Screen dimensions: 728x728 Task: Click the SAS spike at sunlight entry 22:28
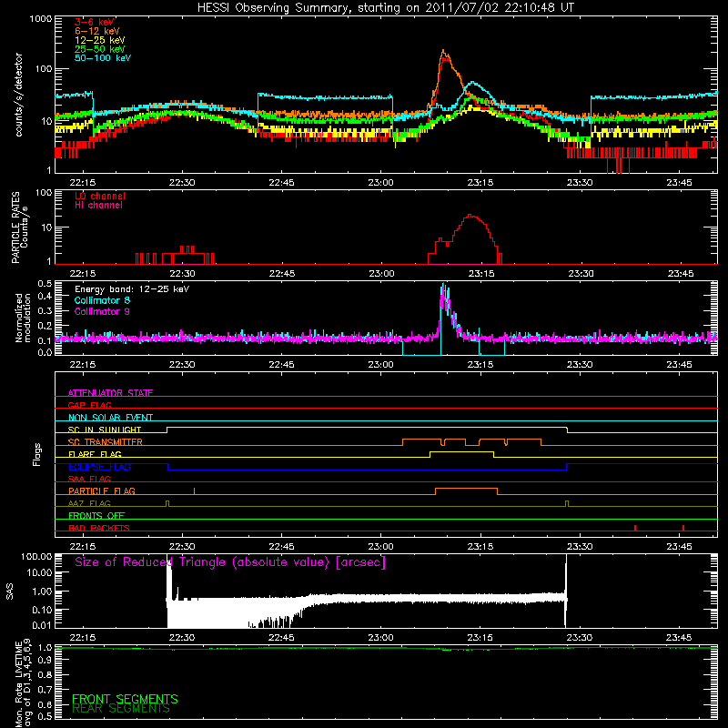pos(169,576)
